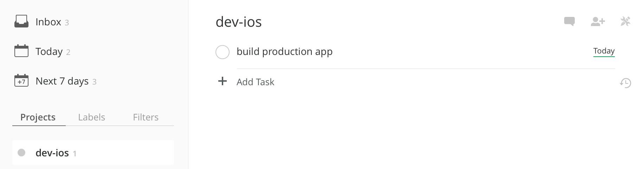Image resolution: width=644 pixels, height=169 pixels.
Task: Switch to the Filters tab
Action: [x=146, y=117]
